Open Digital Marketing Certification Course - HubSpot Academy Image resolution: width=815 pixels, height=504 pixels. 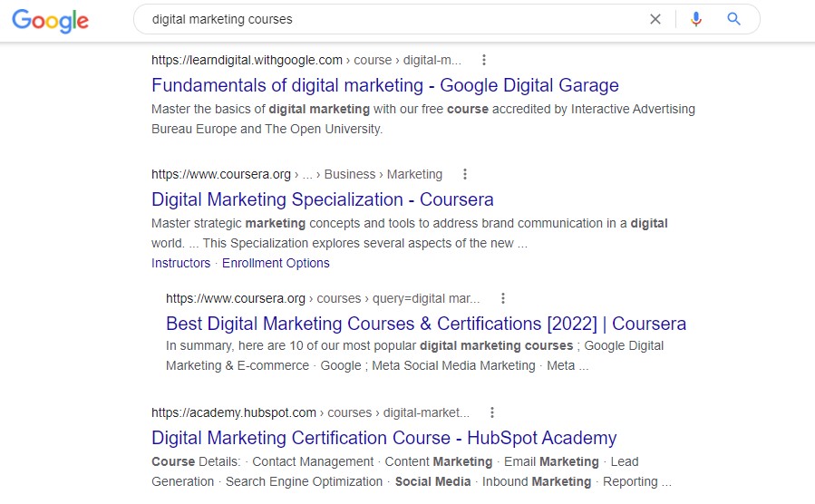(x=384, y=438)
